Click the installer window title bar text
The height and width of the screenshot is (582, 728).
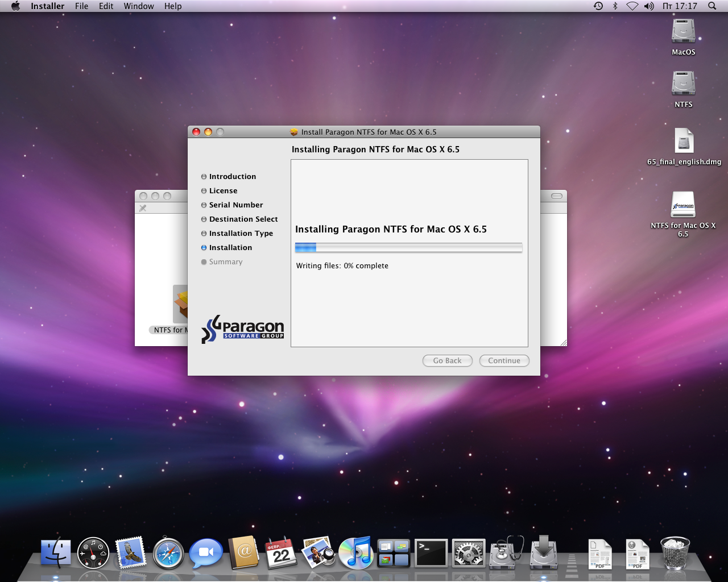click(x=369, y=132)
